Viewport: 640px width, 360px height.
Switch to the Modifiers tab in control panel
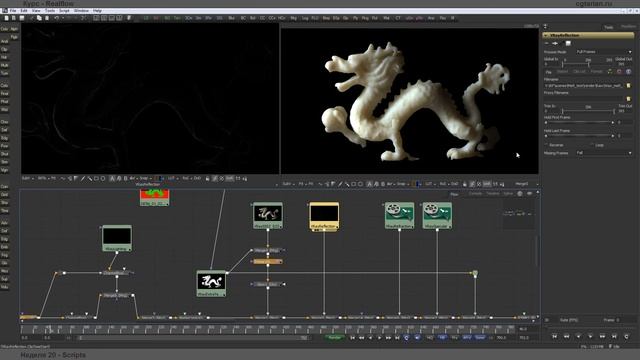[x=628, y=26]
